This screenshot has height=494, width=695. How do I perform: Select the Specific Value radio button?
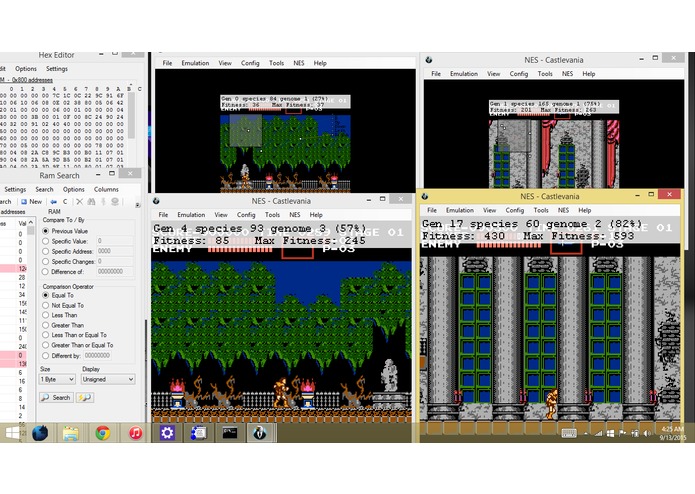tap(46, 241)
